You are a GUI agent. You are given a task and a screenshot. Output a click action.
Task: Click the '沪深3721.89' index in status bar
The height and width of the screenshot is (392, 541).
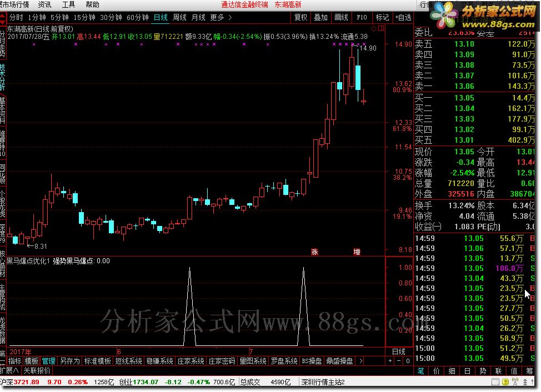point(19,382)
